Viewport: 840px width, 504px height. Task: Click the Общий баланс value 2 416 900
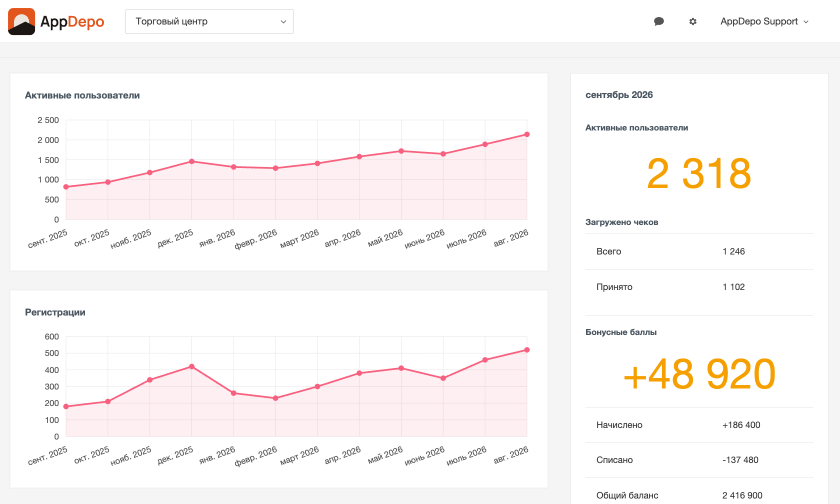point(742,495)
